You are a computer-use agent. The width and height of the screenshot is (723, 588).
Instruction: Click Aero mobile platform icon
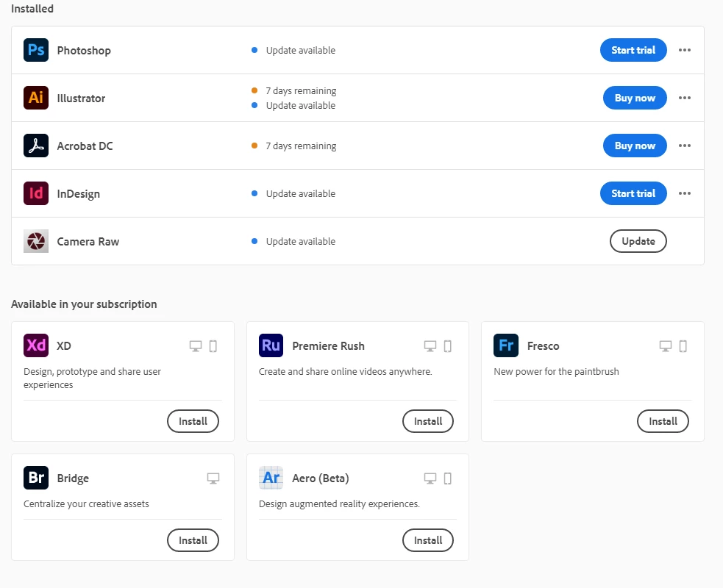click(448, 478)
